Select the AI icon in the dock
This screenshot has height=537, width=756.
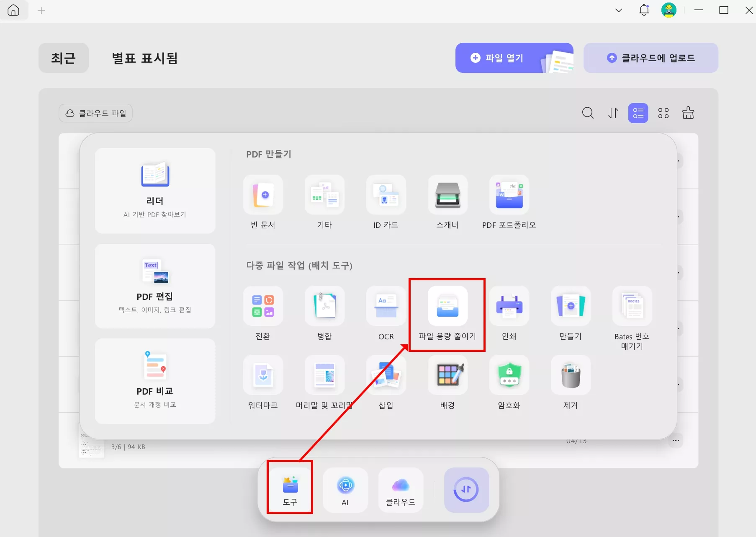345,490
